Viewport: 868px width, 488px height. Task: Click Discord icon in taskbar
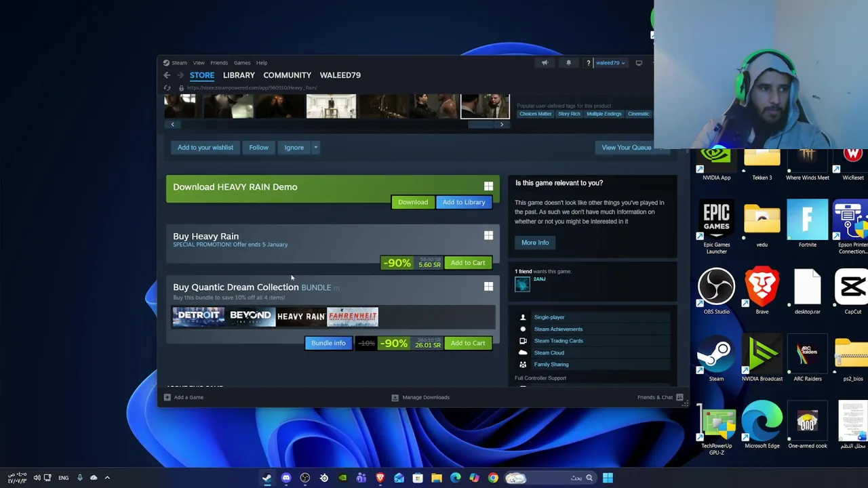point(286,478)
